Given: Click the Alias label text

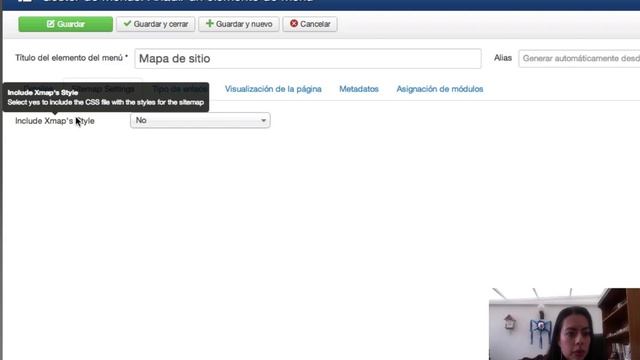Looking at the screenshot, I should coord(502,58).
